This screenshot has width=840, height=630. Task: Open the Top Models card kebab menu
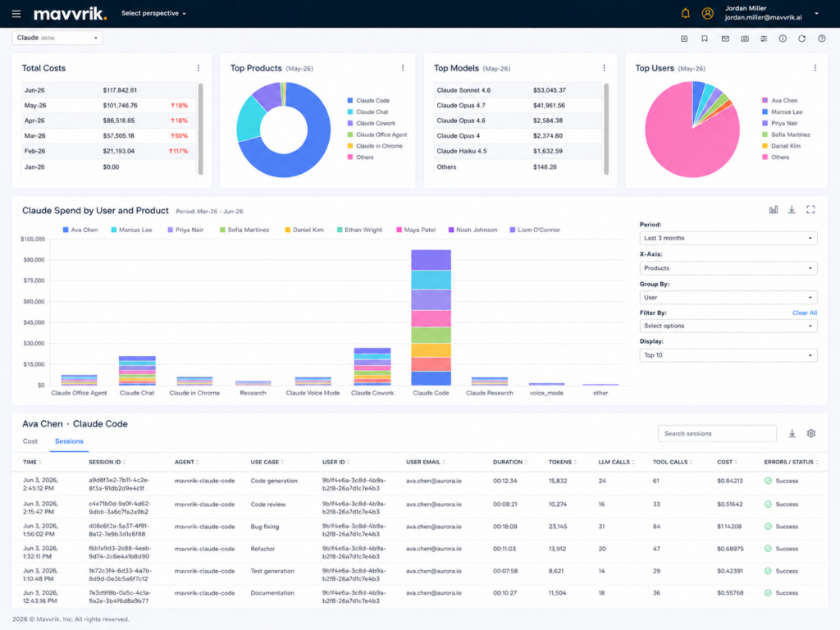click(605, 68)
